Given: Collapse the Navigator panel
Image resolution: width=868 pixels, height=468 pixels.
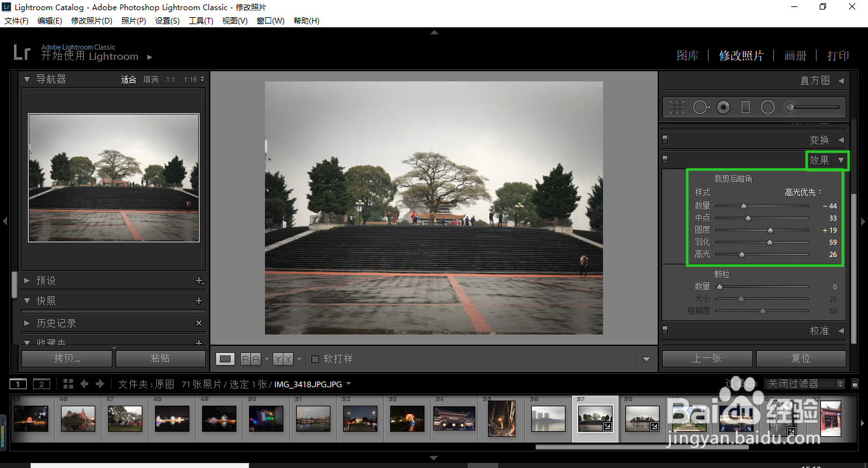Looking at the screenshot, I should pyautogui.click(x=27, y=79).
